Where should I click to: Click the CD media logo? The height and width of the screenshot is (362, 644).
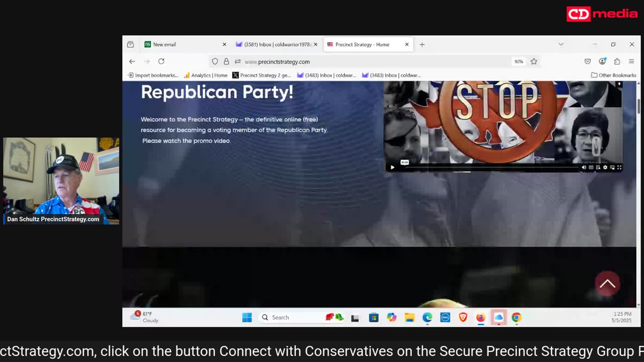602,14
